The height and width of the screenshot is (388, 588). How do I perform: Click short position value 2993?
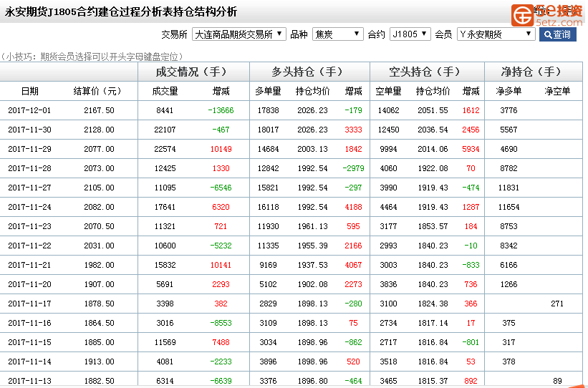pyautogui.click(x=388, y=246)
